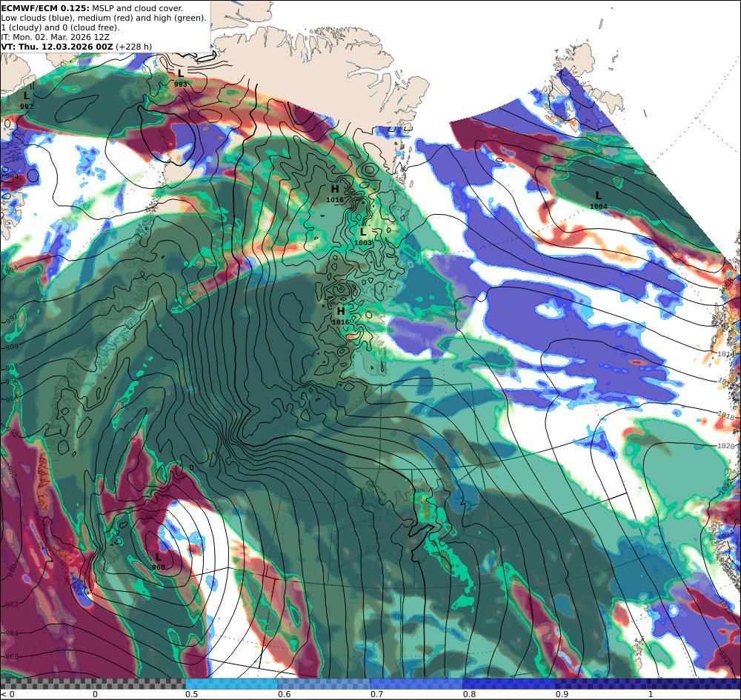This screenshot has width=741, height=700.
Task: Click the "ECMWF/ECM 0.125: MSLP and cloud cover." title
Action: [92, 8]
